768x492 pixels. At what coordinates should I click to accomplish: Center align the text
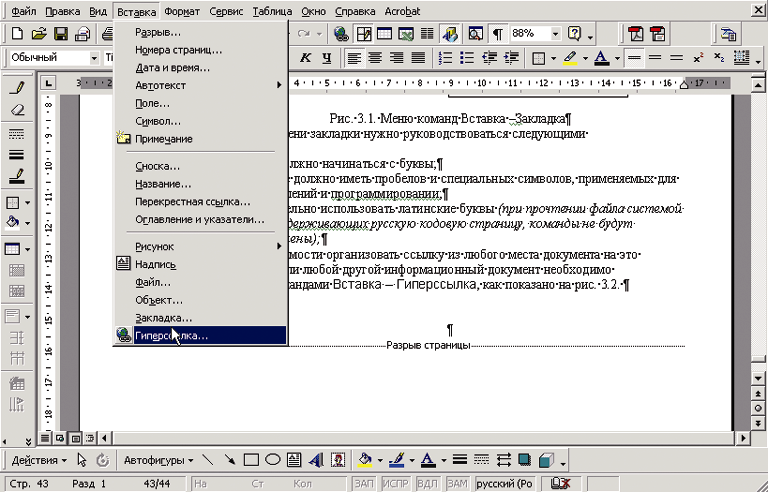(375, 58)
